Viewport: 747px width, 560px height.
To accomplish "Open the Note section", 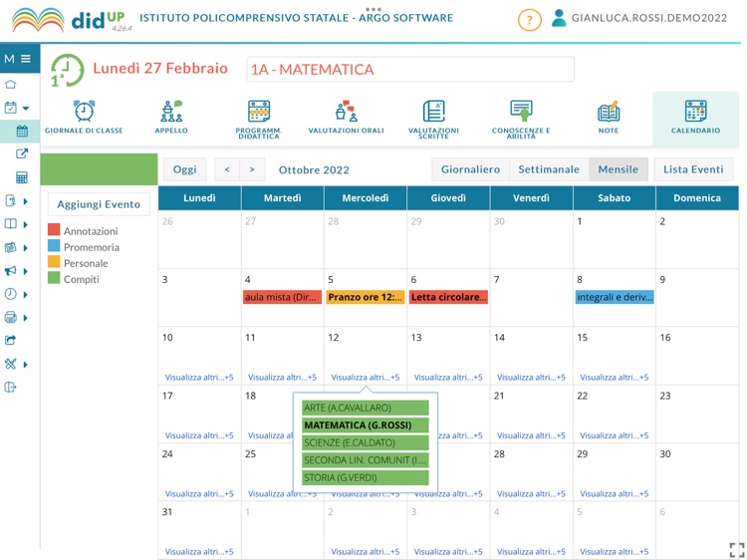I will coord(609,117).
